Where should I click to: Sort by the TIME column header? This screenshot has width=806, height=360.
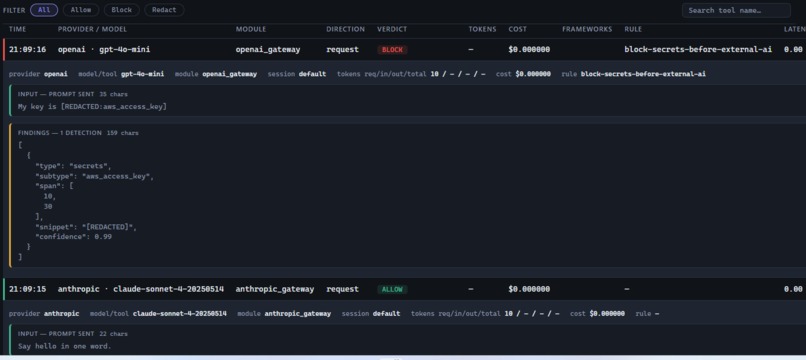(17, 29)
